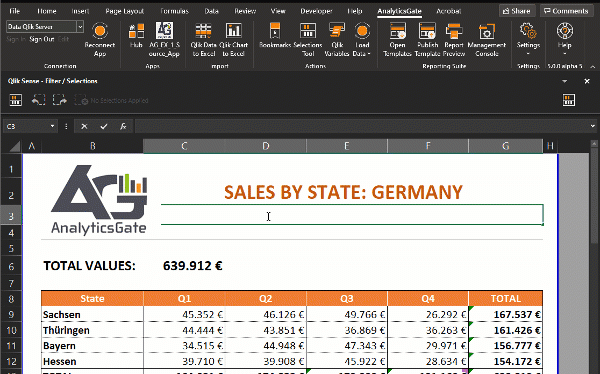
Task: Expand the Load Data dropdown arrow
Action: (369, 54)
